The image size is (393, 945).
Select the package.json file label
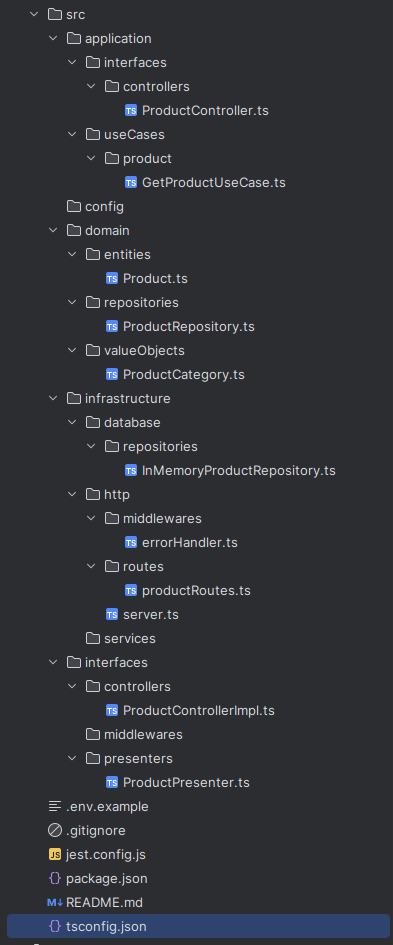click(x=107, y=879)
